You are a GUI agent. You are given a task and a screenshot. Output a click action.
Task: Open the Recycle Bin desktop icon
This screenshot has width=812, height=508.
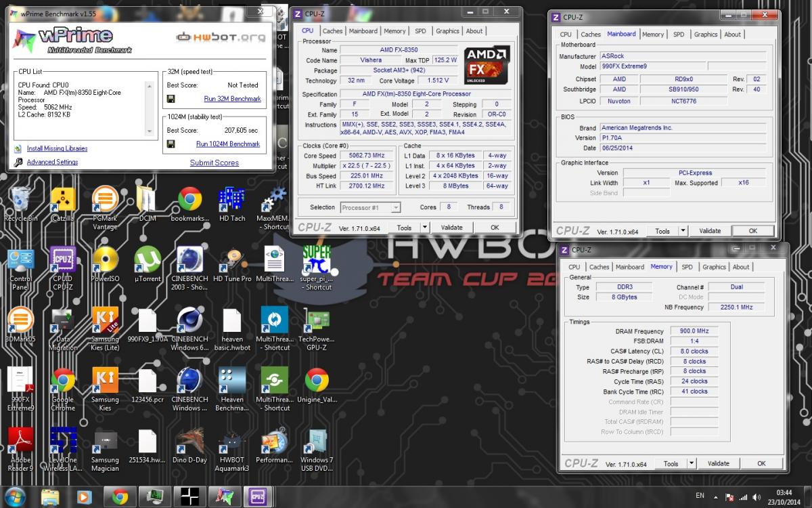(x=20, y=205)
